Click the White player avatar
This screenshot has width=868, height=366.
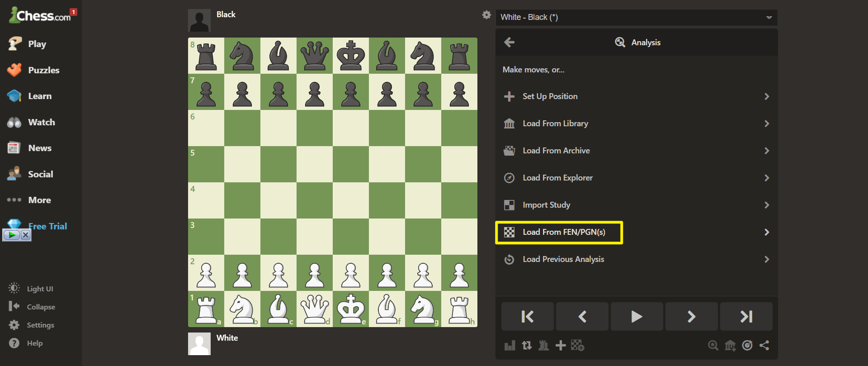coord(199,344)
